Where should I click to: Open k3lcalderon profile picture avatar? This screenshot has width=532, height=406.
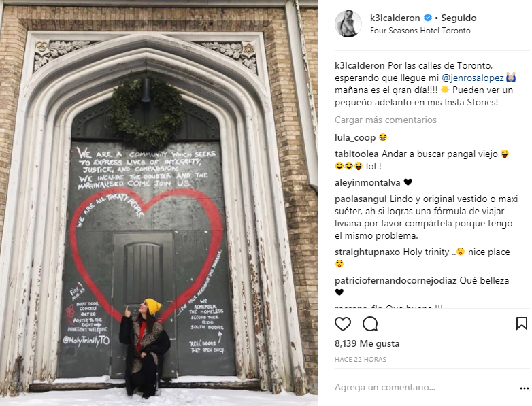click(348, 23)
